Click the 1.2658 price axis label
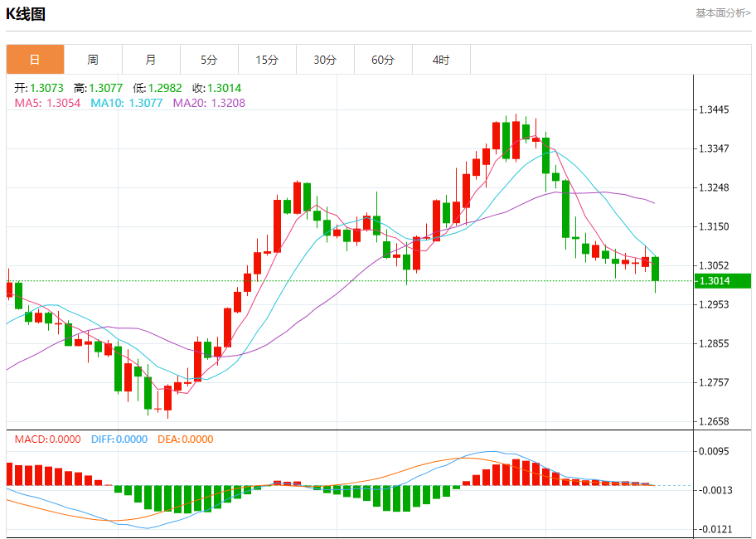This screenshot has width=756, height=539. pyautogui.click(x=714, y=421)
